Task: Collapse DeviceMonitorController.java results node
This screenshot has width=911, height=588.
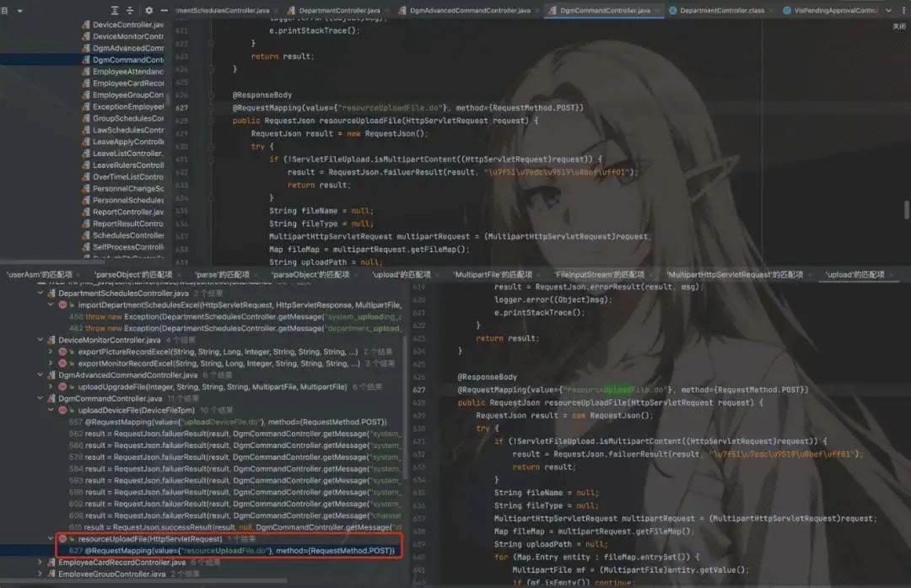Action: [40, 340]
